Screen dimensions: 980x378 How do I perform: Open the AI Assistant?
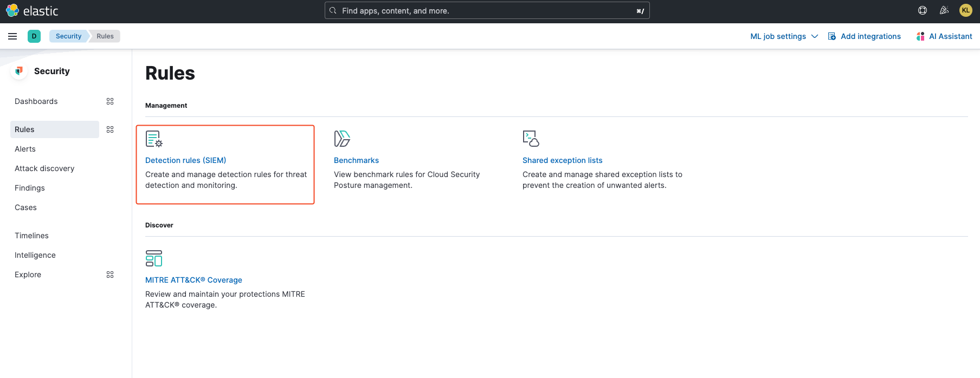(x=944, y=36)
